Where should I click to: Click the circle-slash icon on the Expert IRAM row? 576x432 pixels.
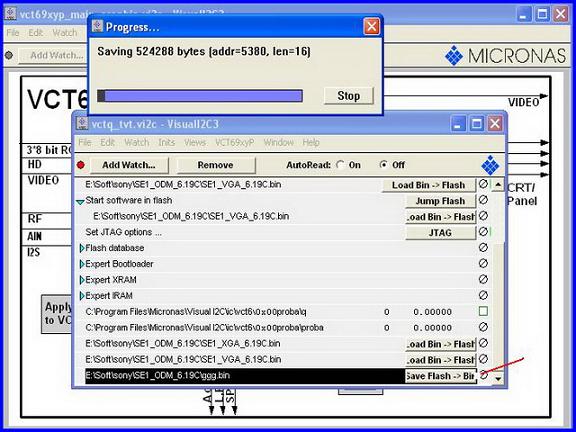coord(483,295)
